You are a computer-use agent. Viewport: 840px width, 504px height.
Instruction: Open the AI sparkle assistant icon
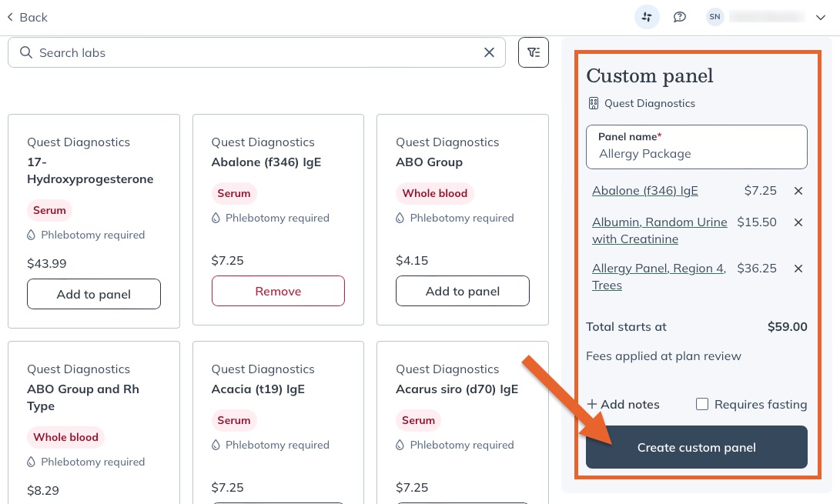click(647, 17)
